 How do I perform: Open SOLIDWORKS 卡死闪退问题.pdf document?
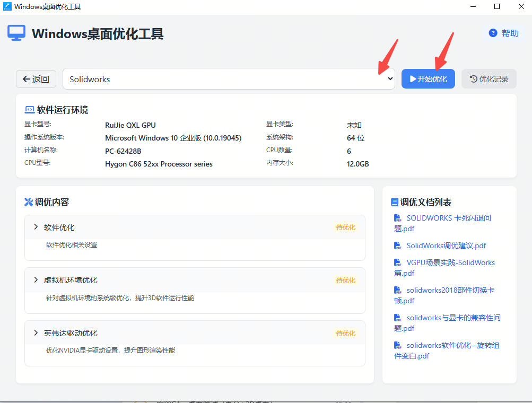(x=448, y=223)
